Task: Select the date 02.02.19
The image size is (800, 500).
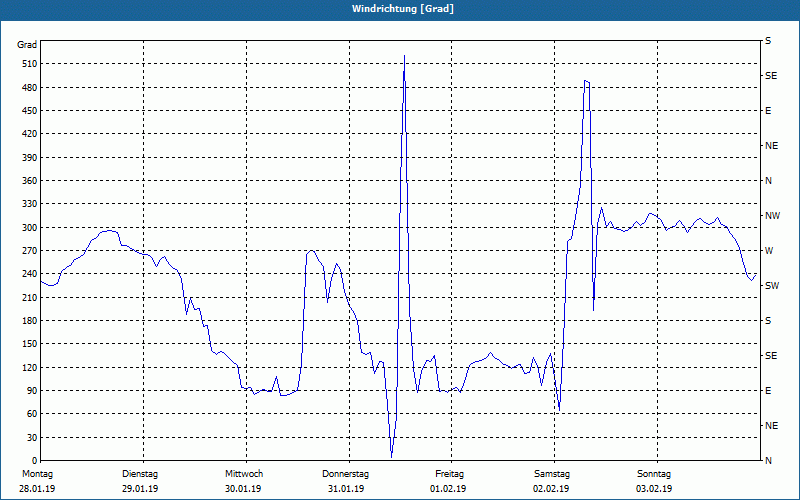Action: [x=551, y=489]
